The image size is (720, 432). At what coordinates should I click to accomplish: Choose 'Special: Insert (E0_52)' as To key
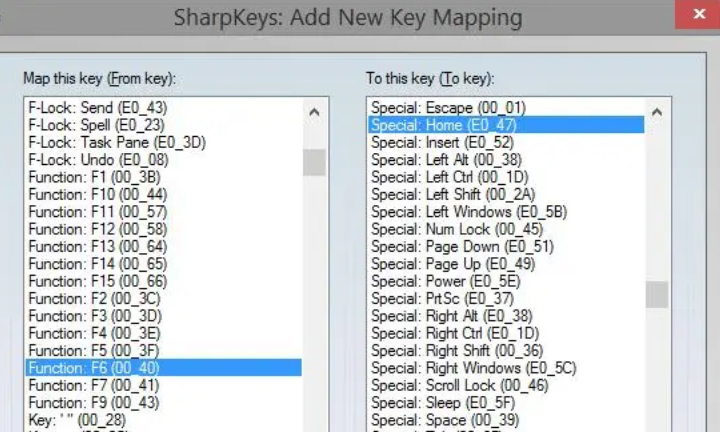tap(506, 142)
